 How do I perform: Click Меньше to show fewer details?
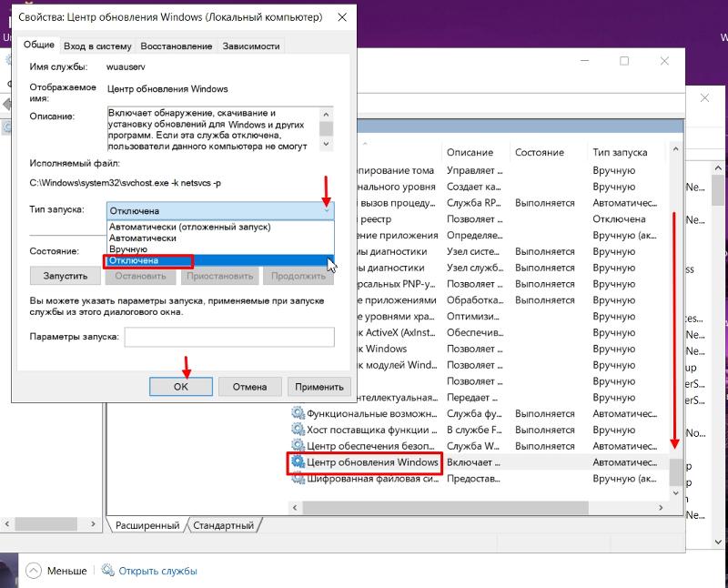pyautogui.click(x=66, y=571)
